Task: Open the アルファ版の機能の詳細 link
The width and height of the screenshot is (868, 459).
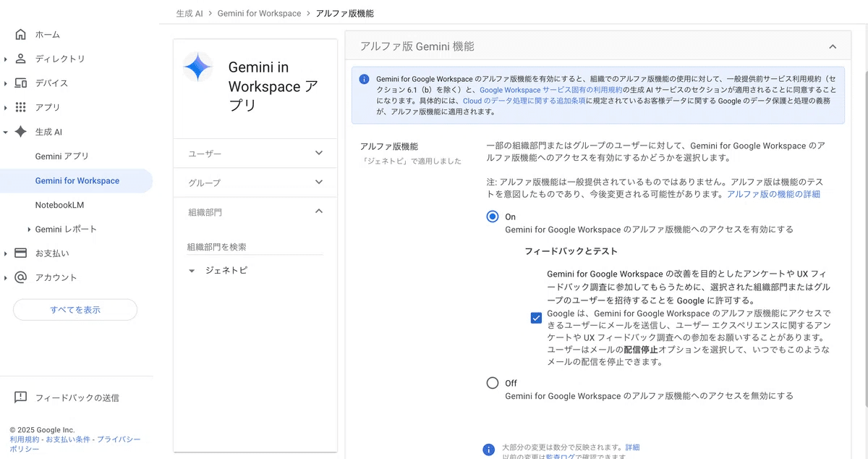Action: 773,194
